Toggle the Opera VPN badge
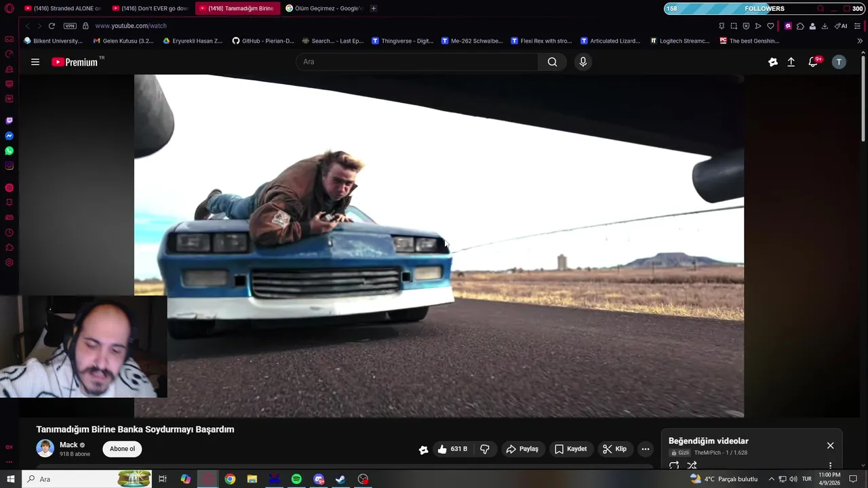The image size is (868, 488). pos(70,26)
